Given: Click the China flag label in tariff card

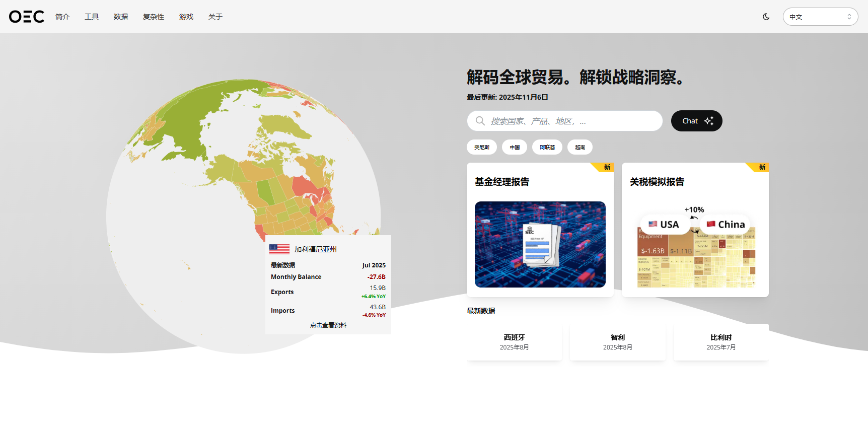Looking at the screenshot, I should pos(726,225).
